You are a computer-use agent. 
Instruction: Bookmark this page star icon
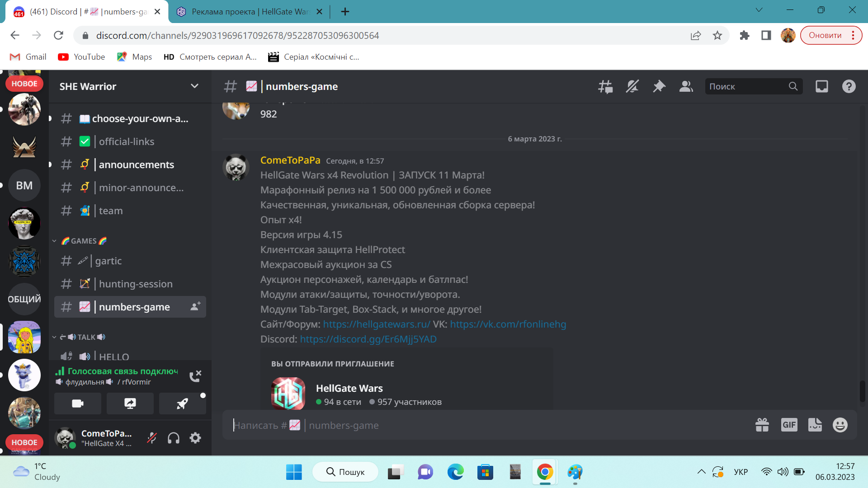pos(717,35)
